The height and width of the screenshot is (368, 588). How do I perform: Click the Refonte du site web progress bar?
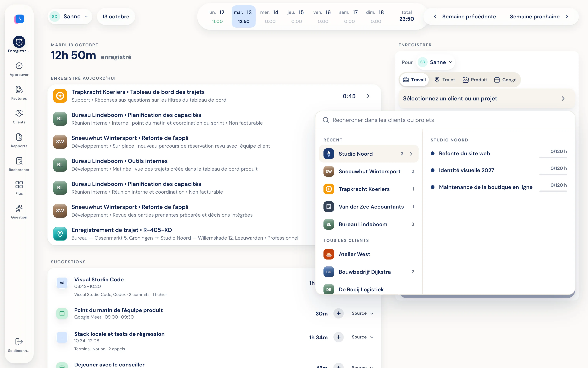tap(553, 158)
